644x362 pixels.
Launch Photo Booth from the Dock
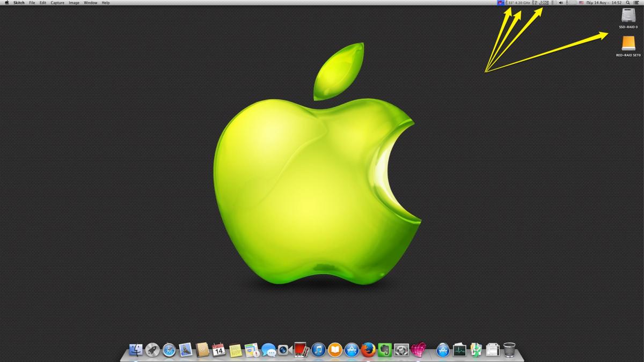pyautogui.click(x=302, y=350)
